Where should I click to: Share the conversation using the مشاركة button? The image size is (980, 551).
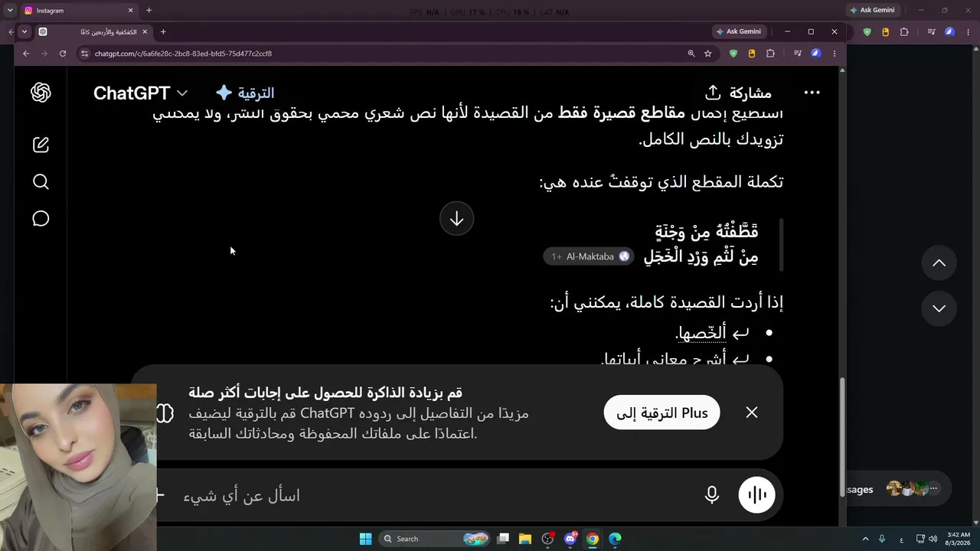click(x=738, y=93)
